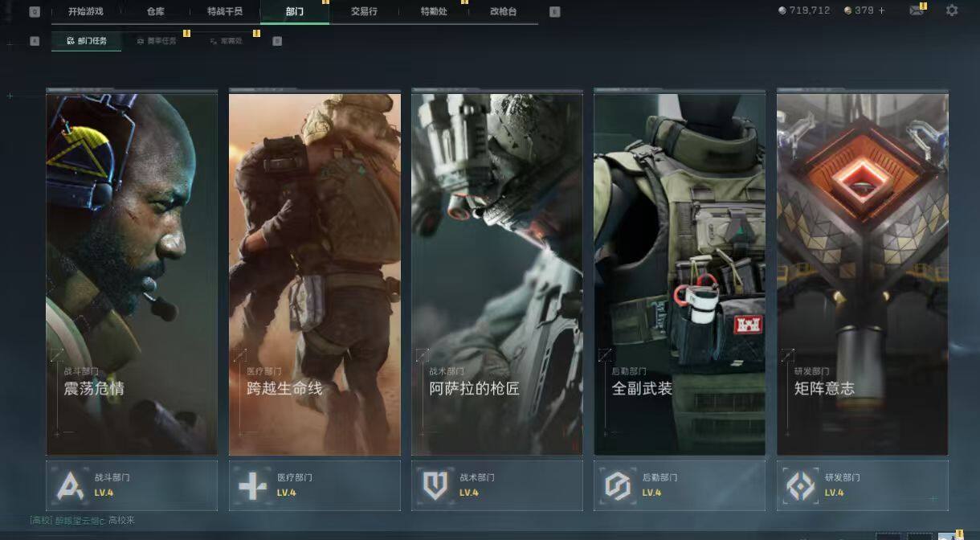Click the gold coin currency icon
Screen dimensions: 980x540
pos(848,10)
